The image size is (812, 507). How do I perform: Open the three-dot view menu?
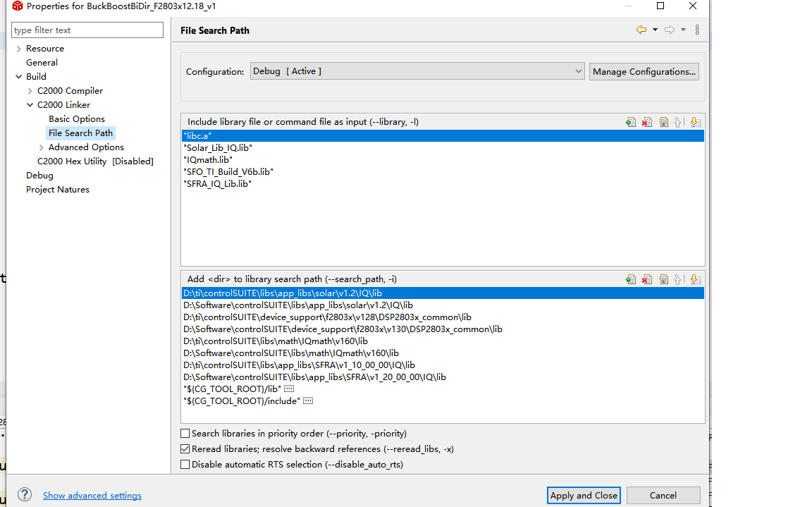[697, 30]
